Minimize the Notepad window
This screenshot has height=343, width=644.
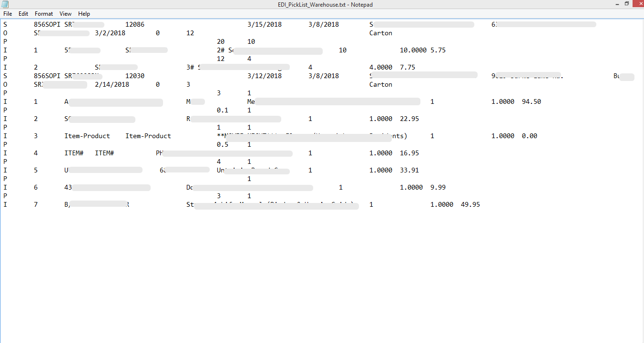point(614,4)
